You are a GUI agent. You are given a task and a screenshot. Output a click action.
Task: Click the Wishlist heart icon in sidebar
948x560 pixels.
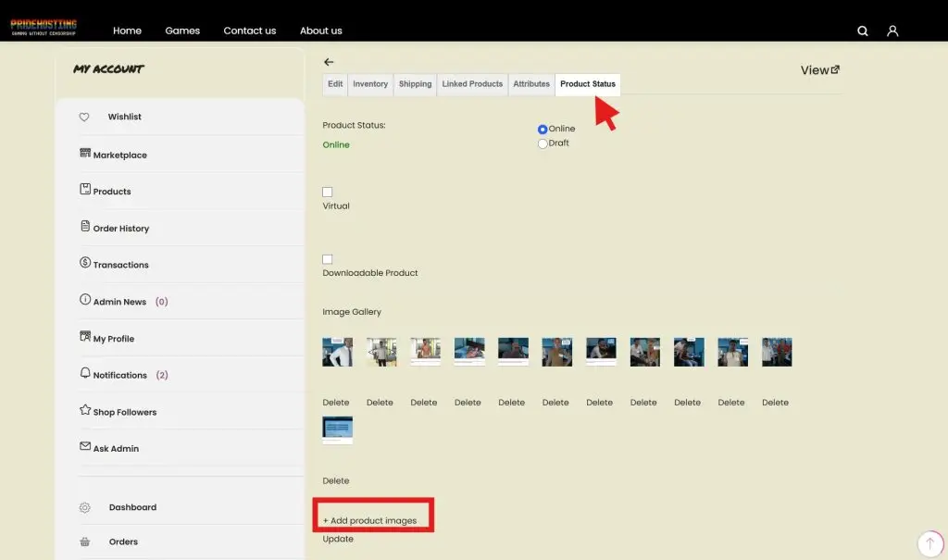coord(84,118)
